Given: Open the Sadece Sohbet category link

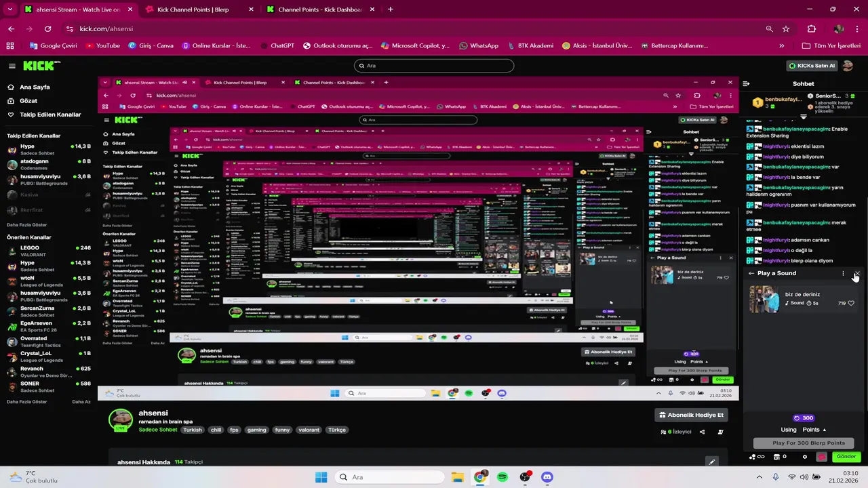Looking at the screenshot, I should 158,430.
